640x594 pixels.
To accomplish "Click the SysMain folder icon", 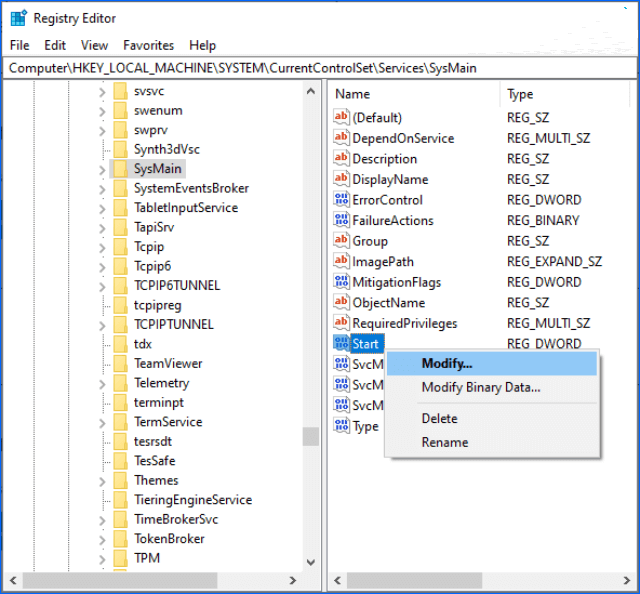I will [120, 169].
